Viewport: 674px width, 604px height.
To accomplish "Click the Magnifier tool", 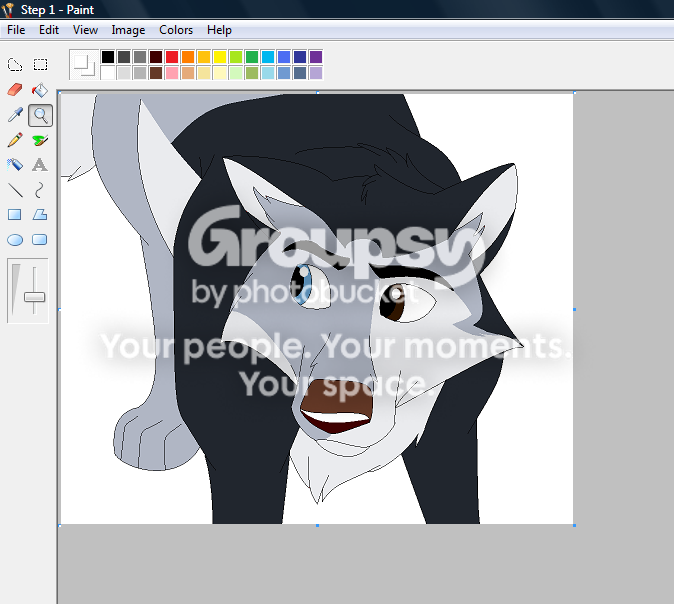I will point(40,115).
